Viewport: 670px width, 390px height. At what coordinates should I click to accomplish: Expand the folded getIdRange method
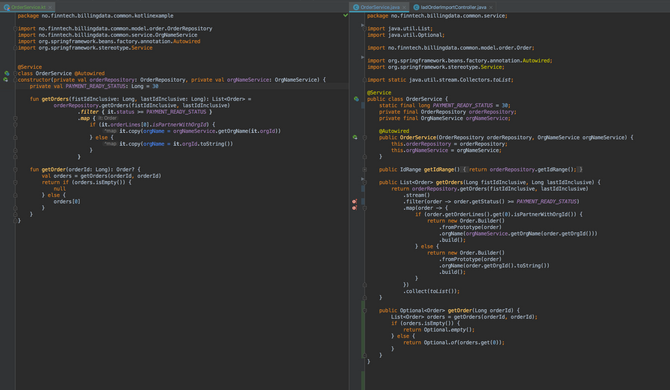364,170
